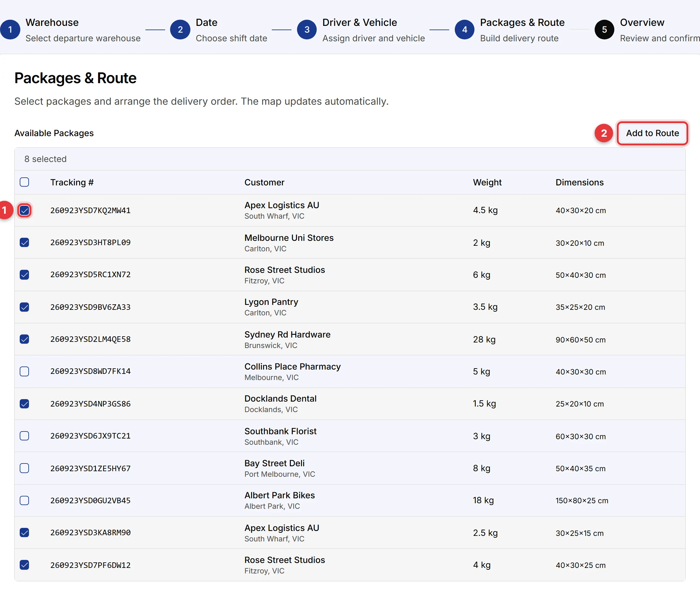Click customer name Collins Place Pharmacy

click(x=292, y=367)
